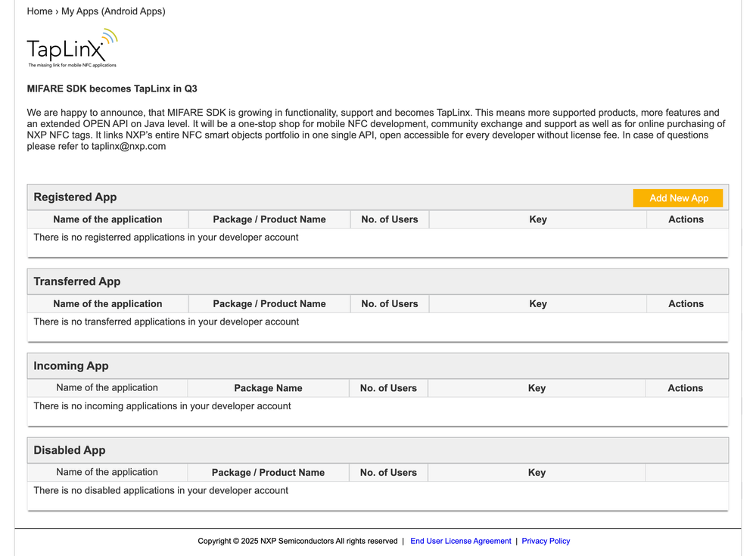Click Key column in Registered App table
756x556 pixels.
(537, 219)
